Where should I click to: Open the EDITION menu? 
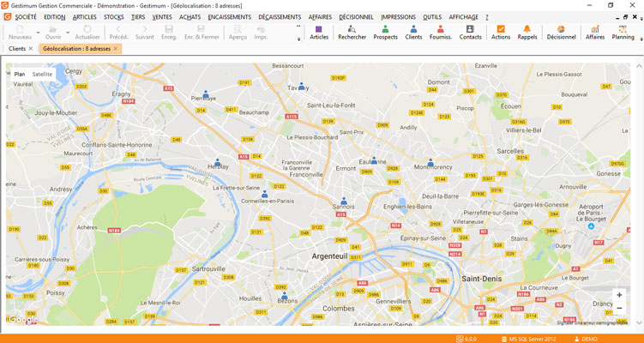click(55, 17)
